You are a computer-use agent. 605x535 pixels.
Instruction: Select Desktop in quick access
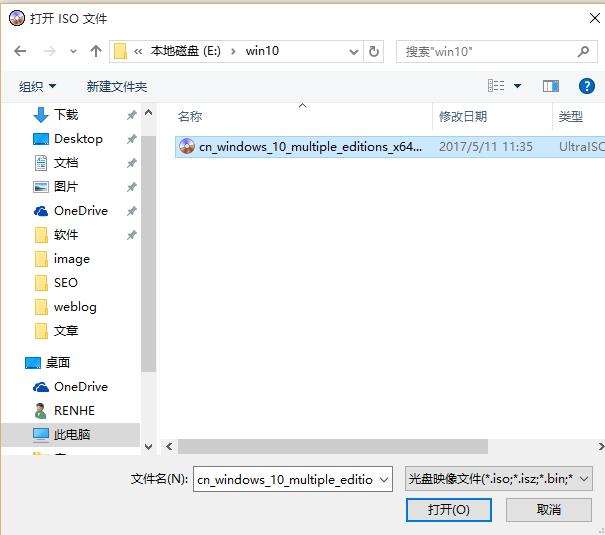tap(78, 139)
